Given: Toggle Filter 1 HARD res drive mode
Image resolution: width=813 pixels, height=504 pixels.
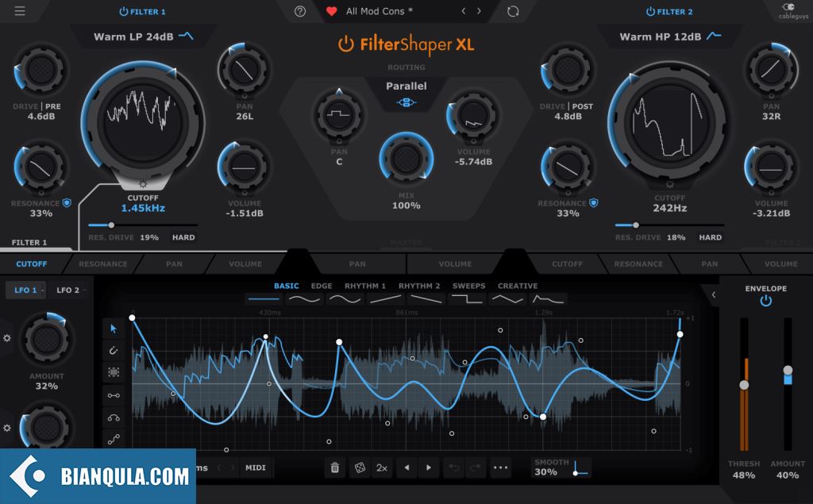Looking at the screenshot, I should click(183, 237).
